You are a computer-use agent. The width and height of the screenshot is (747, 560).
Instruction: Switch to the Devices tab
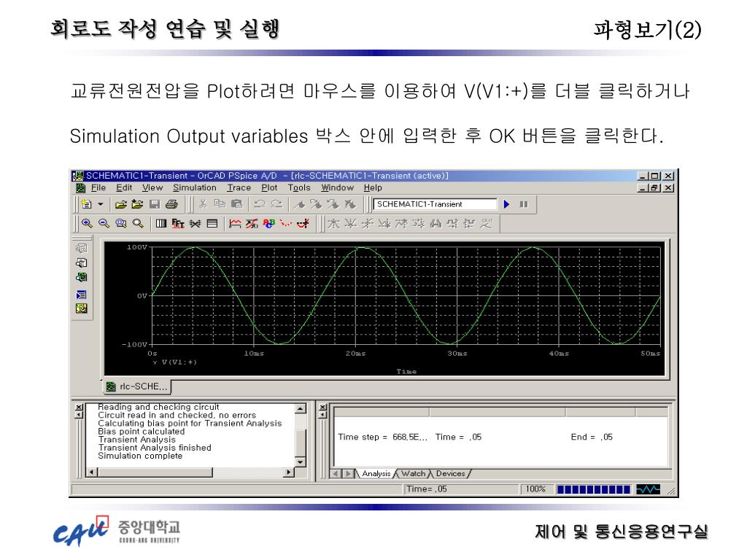(x=450, y=473)
